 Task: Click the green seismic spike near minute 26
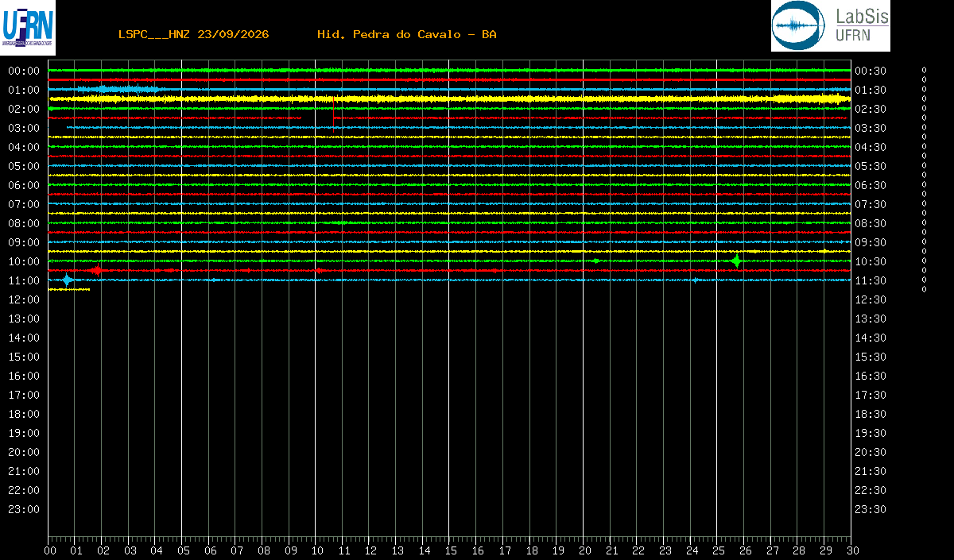737,261
